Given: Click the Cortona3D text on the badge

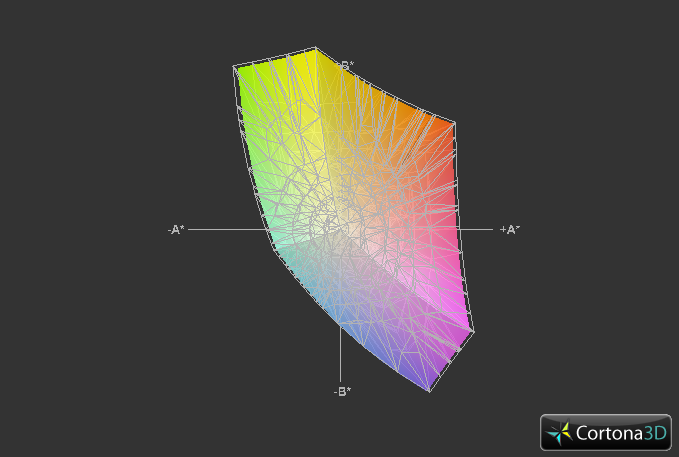Looking at the screenshot, I should click(x=619, y=432).
